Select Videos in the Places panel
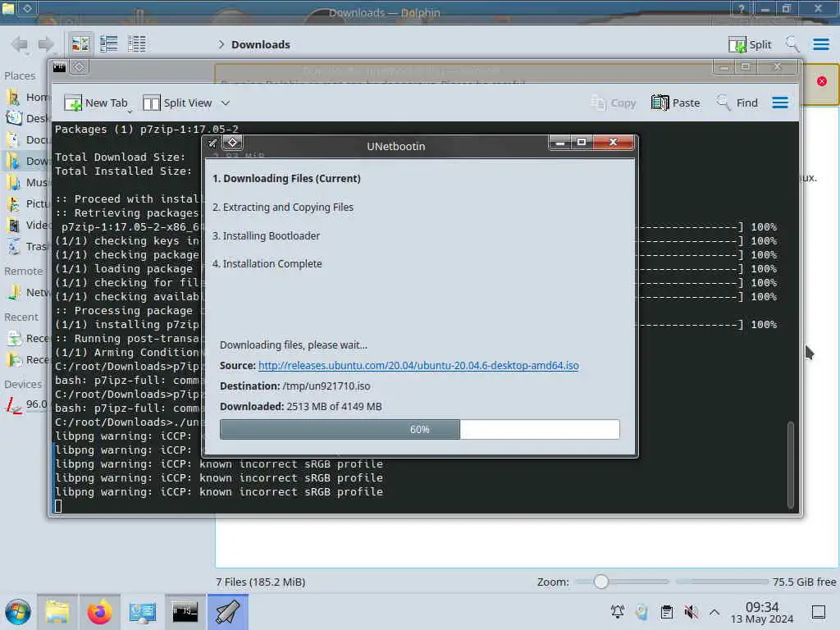Screen dimensions: 840x630 click(x=27, y=225)
